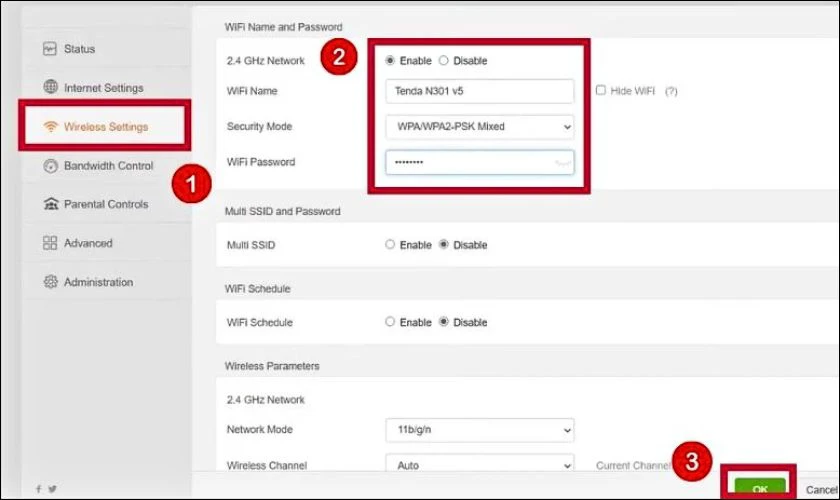Open the Twitter link icon
Image resolution: width=840 pixels, height=500 pixels.
pyautogui.click(x=52, y=489)
